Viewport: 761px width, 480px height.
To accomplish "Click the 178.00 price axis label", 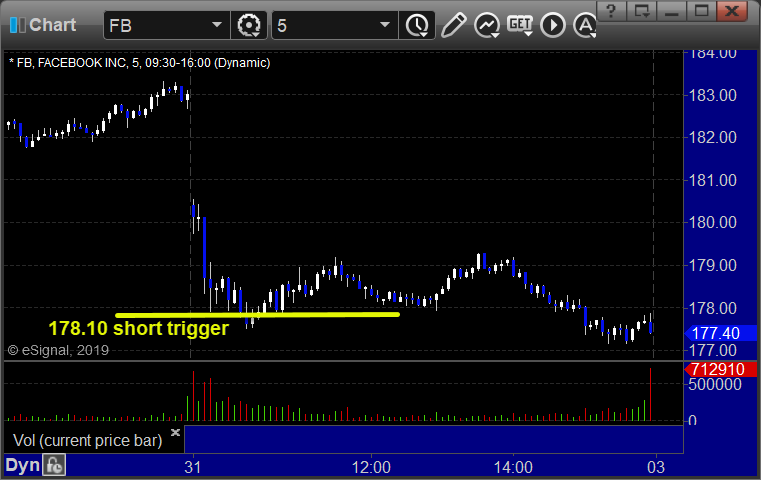I will 712,308.
